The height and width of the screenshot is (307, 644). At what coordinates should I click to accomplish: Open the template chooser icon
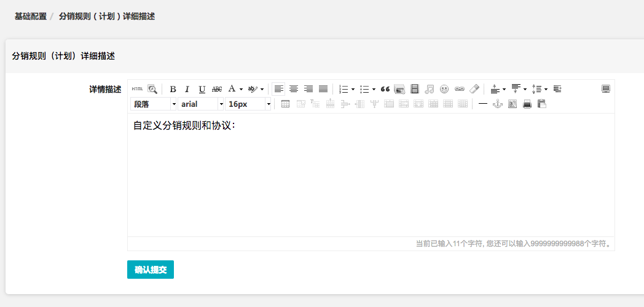click(512, 104)
